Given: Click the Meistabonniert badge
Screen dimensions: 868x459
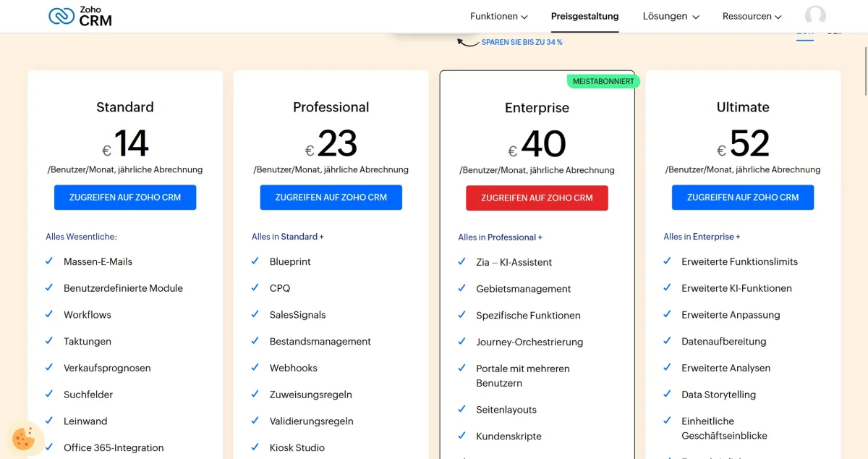Looking at the screenshot, I should 603,81.
